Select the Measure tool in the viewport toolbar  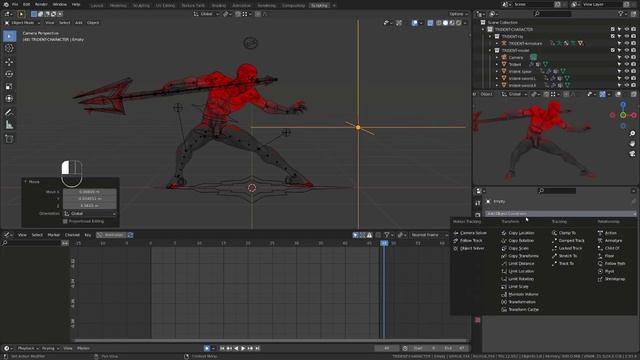click(x=9, y=125)
